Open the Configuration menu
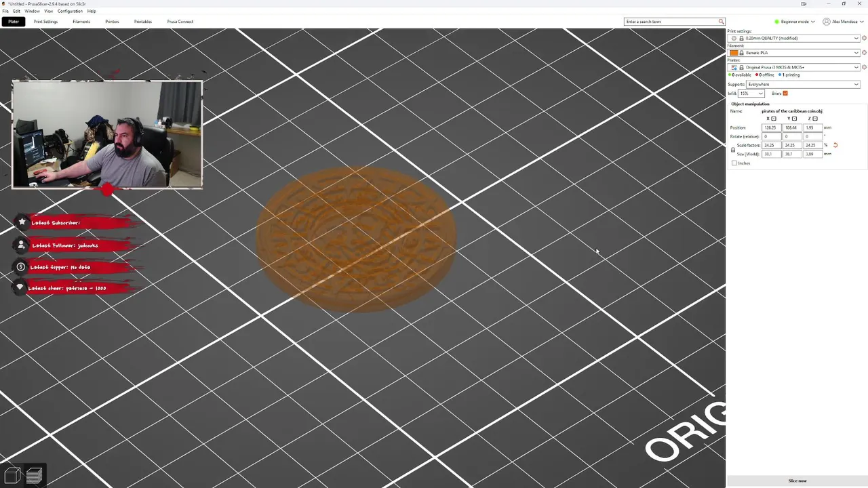Screen dimensions: 868x488 click(x=70, y=11)
